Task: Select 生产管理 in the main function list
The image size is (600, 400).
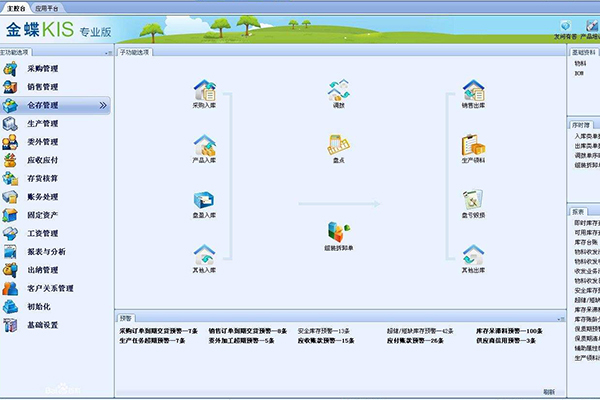Action: point(42,124)
